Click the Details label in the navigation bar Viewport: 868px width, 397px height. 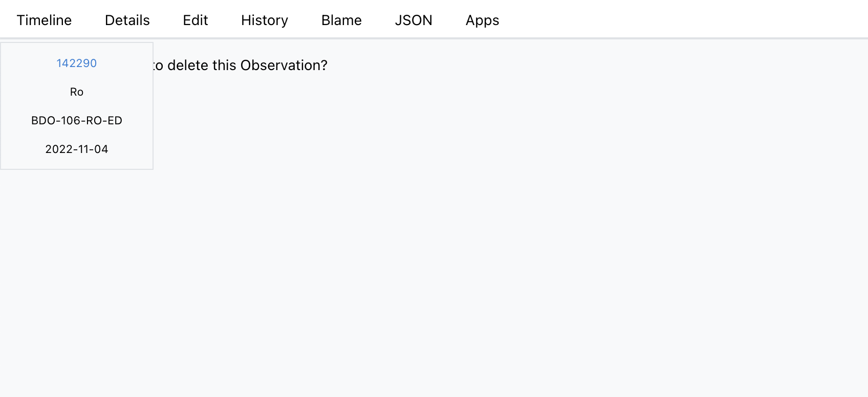127,20
